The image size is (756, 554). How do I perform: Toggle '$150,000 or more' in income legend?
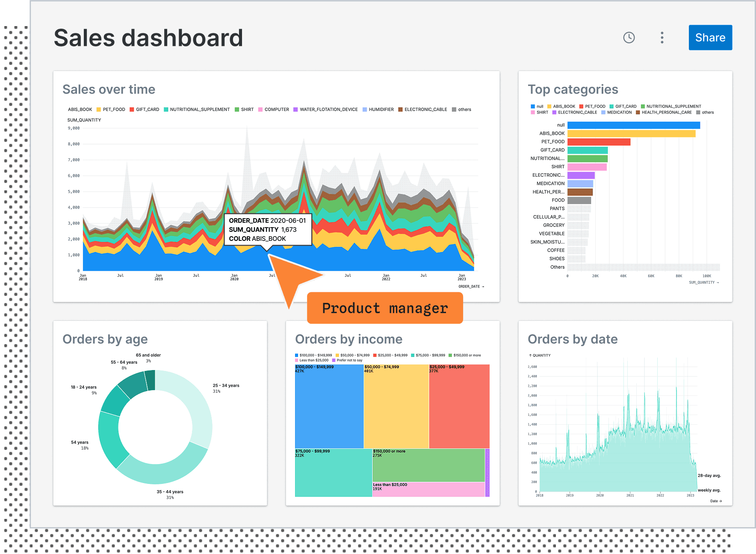coord(467,355)
